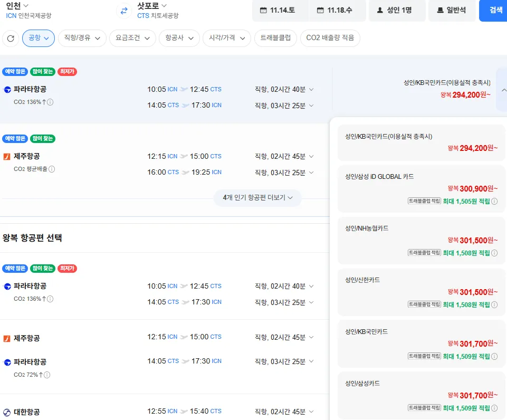507x420 pixels.
Task: Choose 성인/삼성 iD GLOBAL 카드 fare 300,900원
Action: pos(421,189)
